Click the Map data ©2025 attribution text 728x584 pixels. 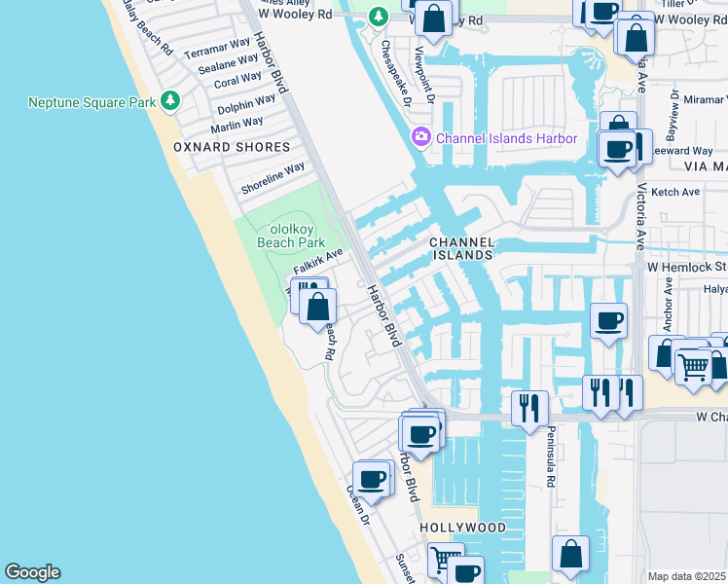point(686,576)
